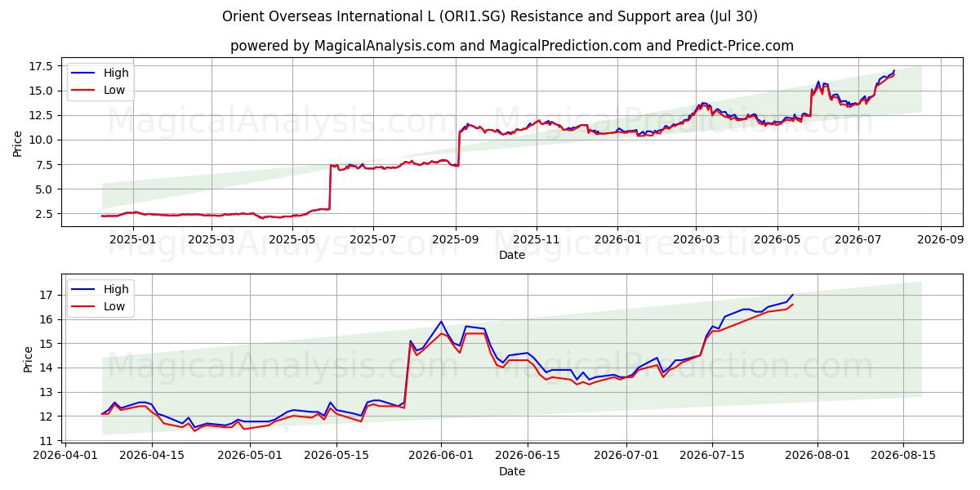Click the 2026-01 x-axis label
Viewport: 980px width, 490px height.
617,240
